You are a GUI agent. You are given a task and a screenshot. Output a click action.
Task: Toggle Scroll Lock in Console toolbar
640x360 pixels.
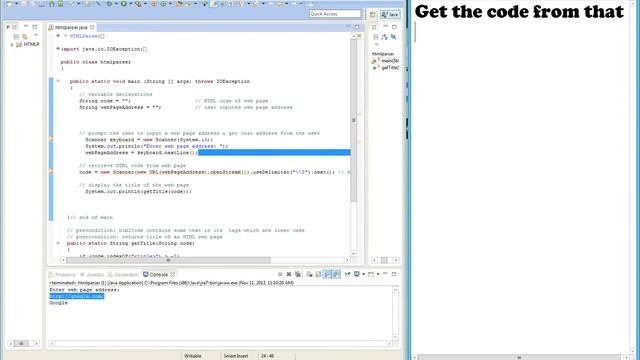coord(318,274)
